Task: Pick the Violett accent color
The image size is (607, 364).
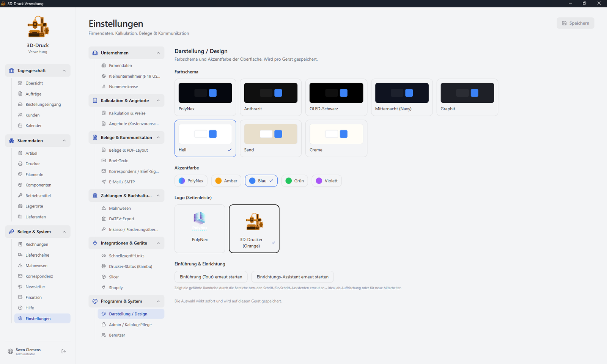Action: pos(327,181)
